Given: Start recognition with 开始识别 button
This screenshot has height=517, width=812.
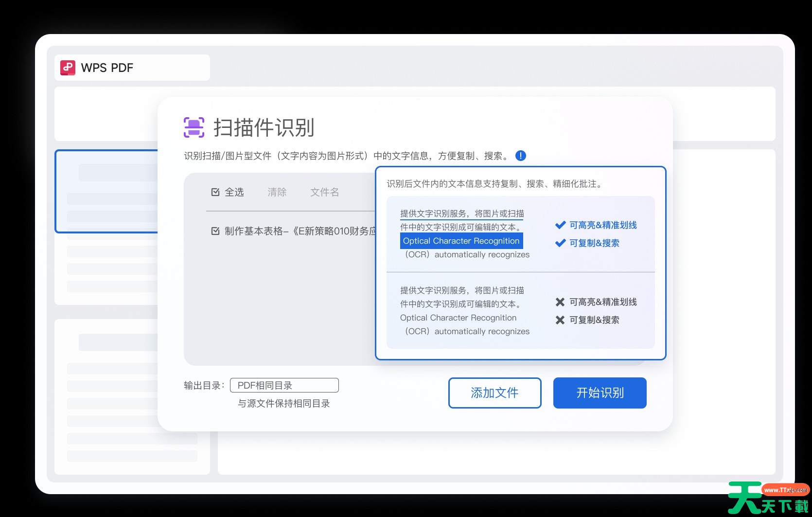Looking at the screenshot, I should [600, 393].
